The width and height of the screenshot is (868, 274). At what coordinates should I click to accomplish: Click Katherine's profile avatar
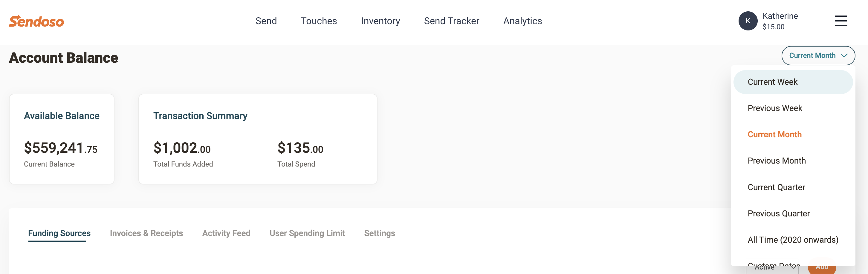pyautogui.click(x=747, y=21)
